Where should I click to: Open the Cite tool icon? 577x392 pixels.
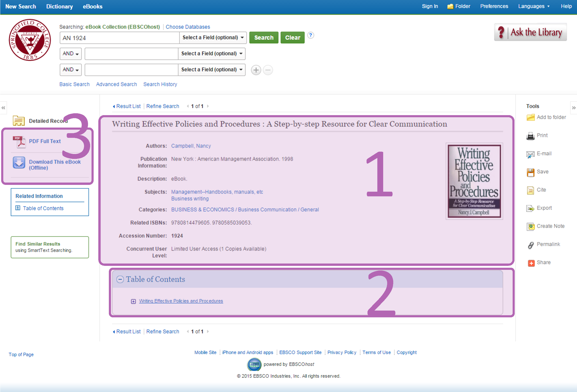[530, 191]
